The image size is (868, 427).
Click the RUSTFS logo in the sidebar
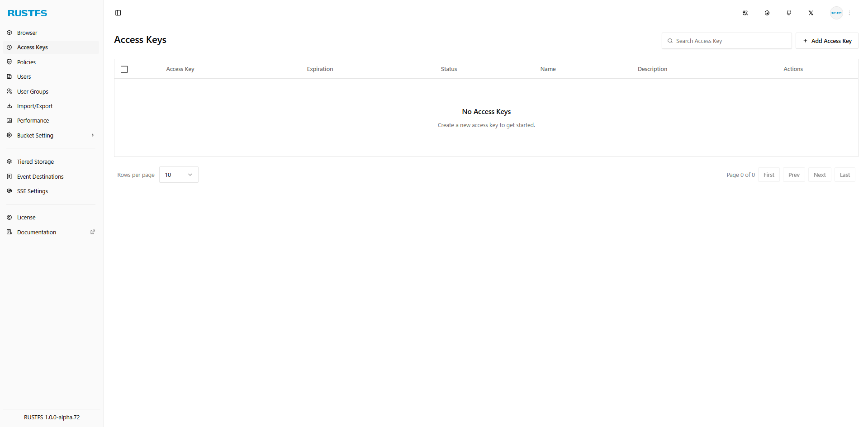28,13
